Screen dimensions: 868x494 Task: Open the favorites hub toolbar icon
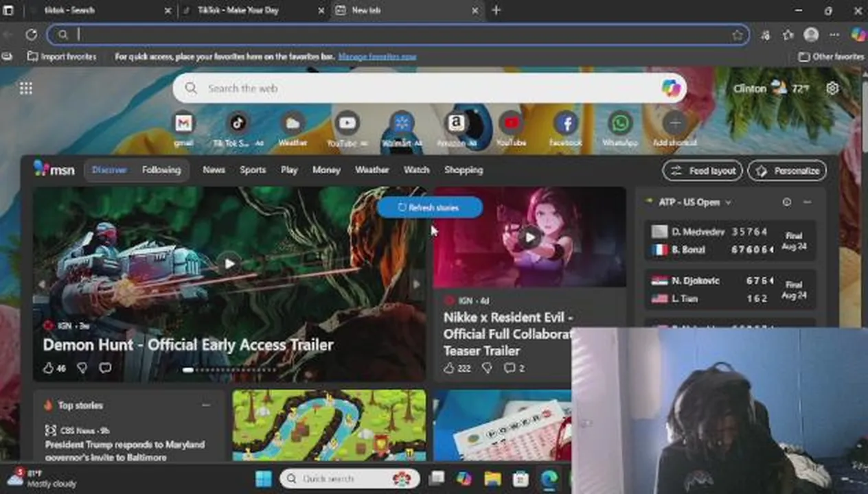tap(788, 35)
